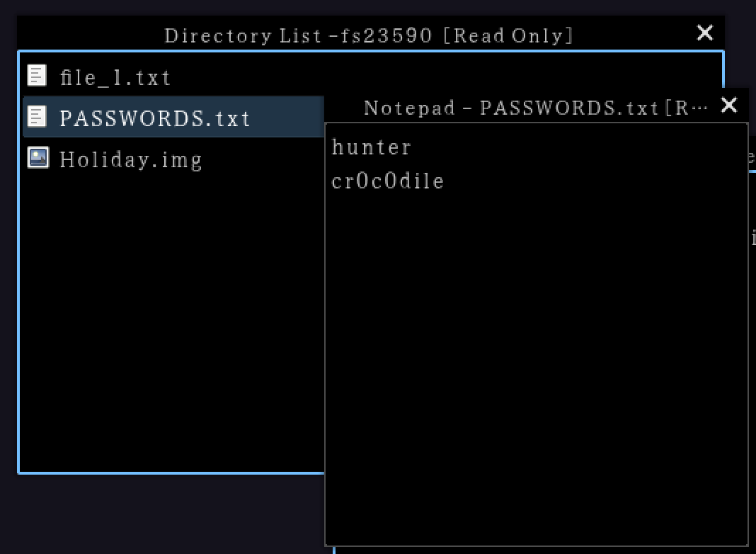Click the cr0c0dile line in Notepad
The height and width of the screenshot is (554, 756).
pos(388,181)
